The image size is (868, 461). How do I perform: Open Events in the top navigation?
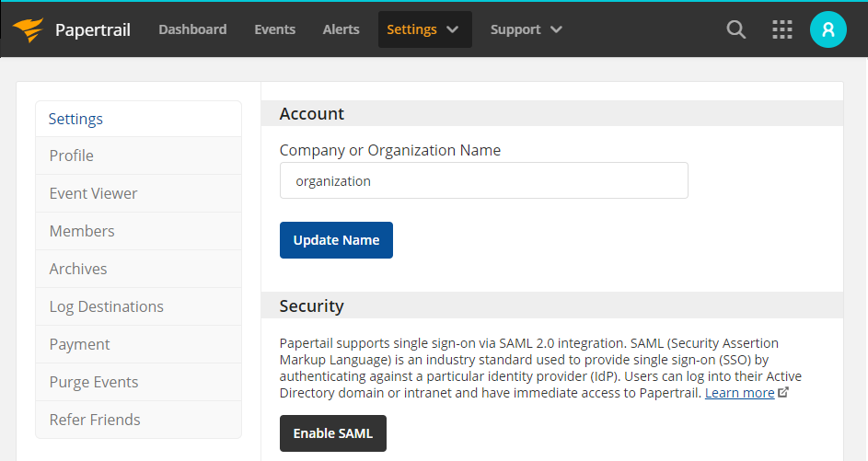tap(274, 29)
